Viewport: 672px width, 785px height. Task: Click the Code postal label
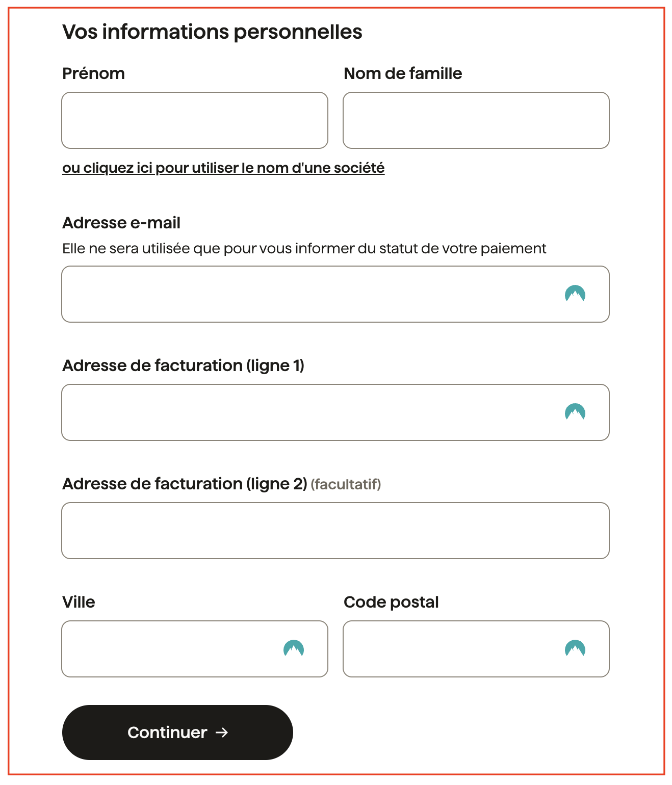point(391,602)
